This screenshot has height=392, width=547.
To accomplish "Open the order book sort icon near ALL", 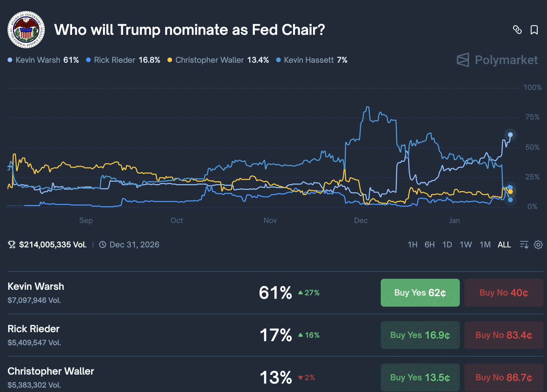I will [524, 245].
